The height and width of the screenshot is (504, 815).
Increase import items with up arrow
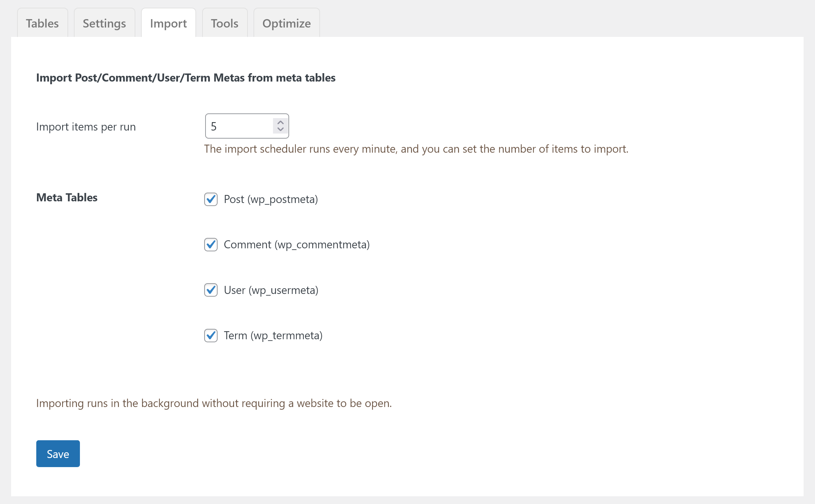[280, 122]
